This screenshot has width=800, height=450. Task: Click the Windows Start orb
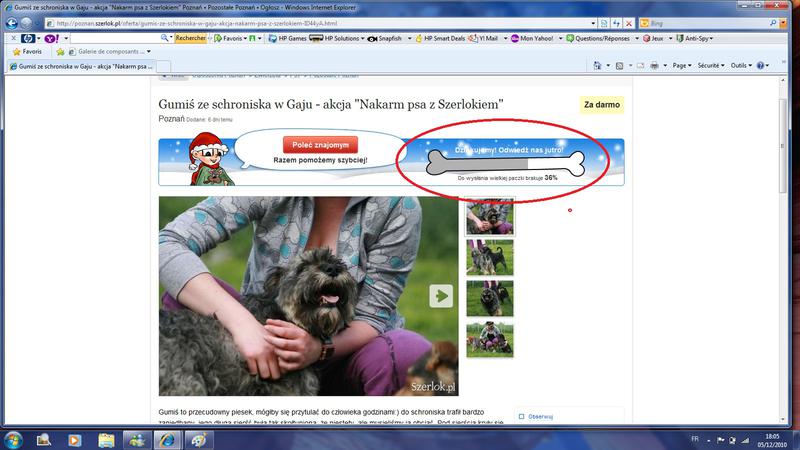tap(14, 438)
